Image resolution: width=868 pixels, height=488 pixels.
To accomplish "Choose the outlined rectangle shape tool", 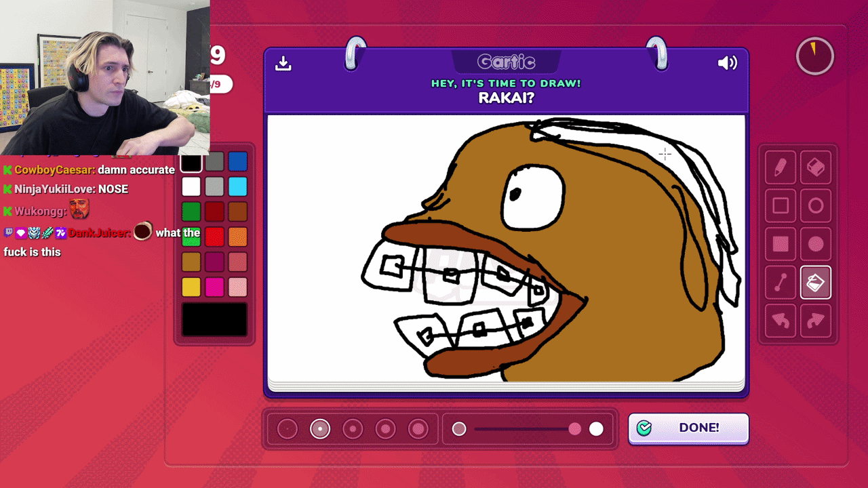I will [781, 206].
